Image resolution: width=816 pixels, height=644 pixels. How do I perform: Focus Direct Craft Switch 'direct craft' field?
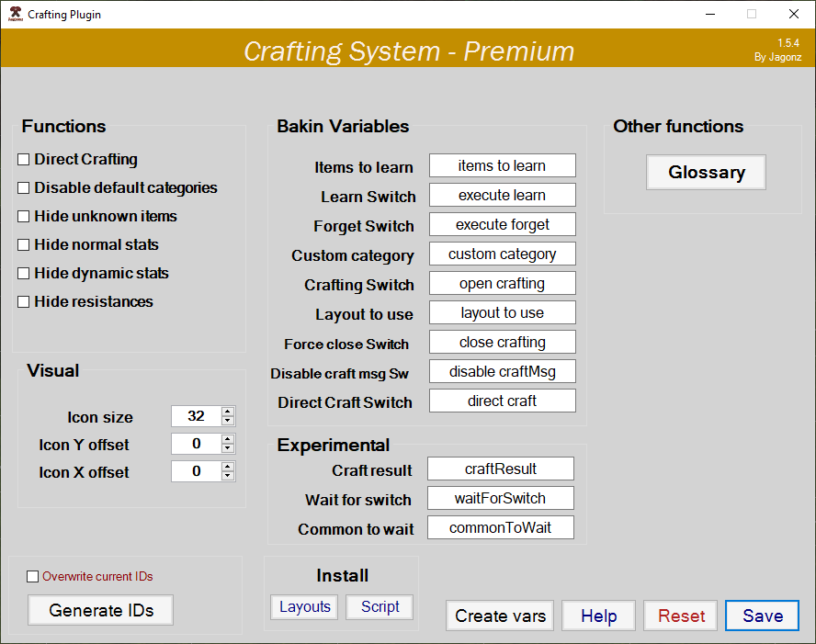(503, 401)
